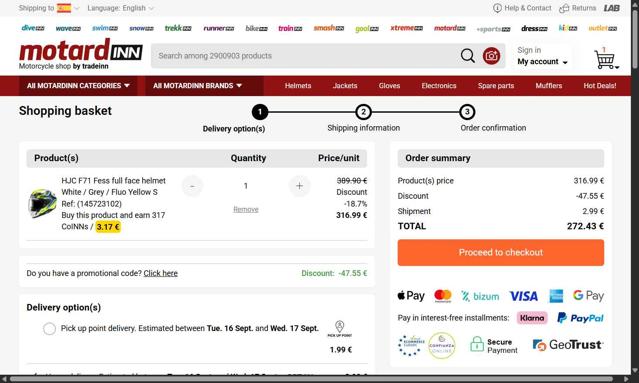Image resolution: width=639 pixels, height=383 pixels.
Task: Select Pick up point delivery radio button
Action: 49,328
